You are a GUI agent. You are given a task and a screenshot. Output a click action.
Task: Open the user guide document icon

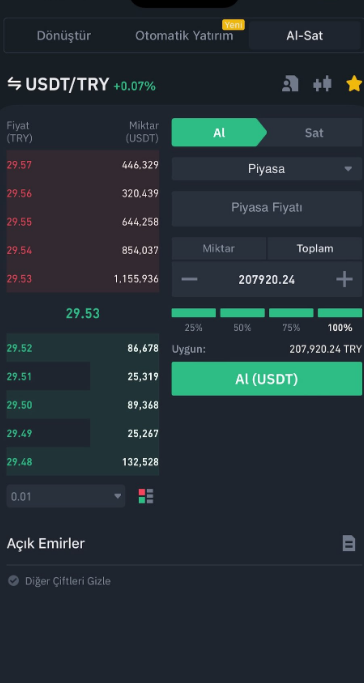(290, 84)
